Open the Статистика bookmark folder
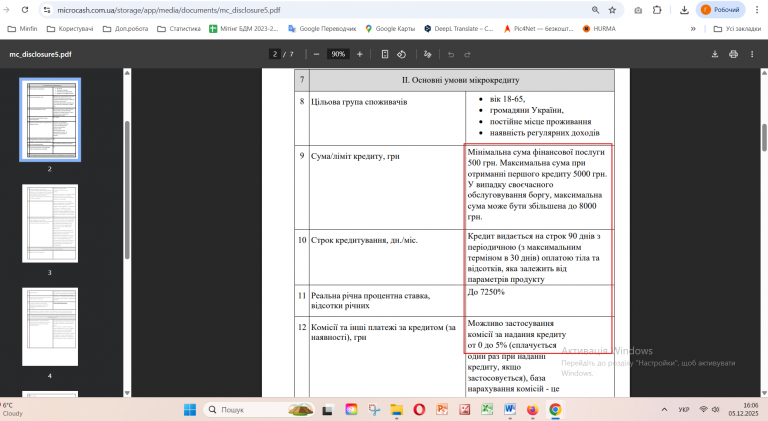This screenshot has height=421, width=768. coord(179,29)
